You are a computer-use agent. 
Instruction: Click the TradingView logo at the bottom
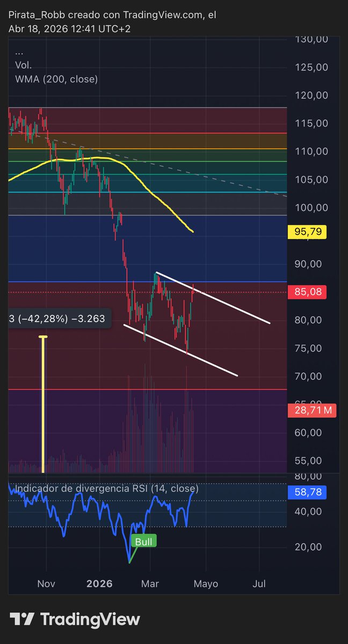click(x=75, y=619)
